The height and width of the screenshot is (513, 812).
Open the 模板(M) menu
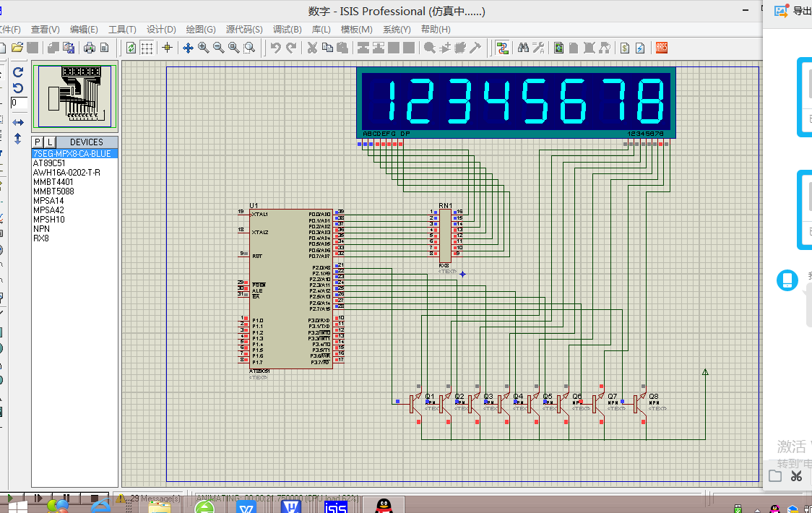click(x=356, y=30)
